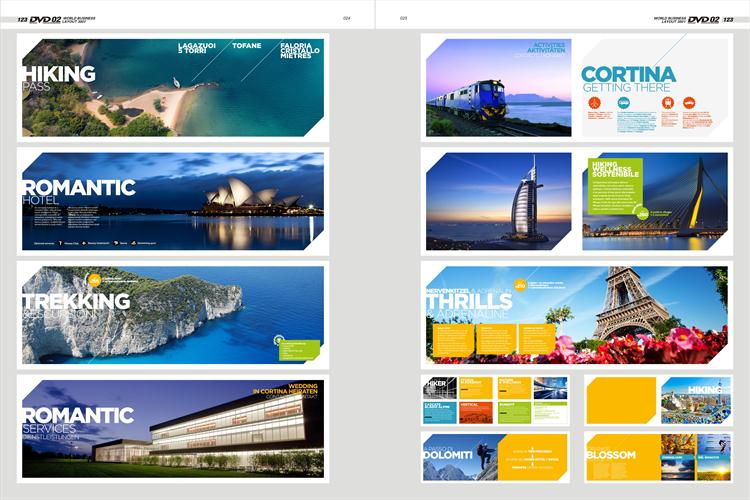Click the Activities Aktivitäten label on train image
Screen dimensions: 750x500
pyautogui.click(x=549, y=48)
